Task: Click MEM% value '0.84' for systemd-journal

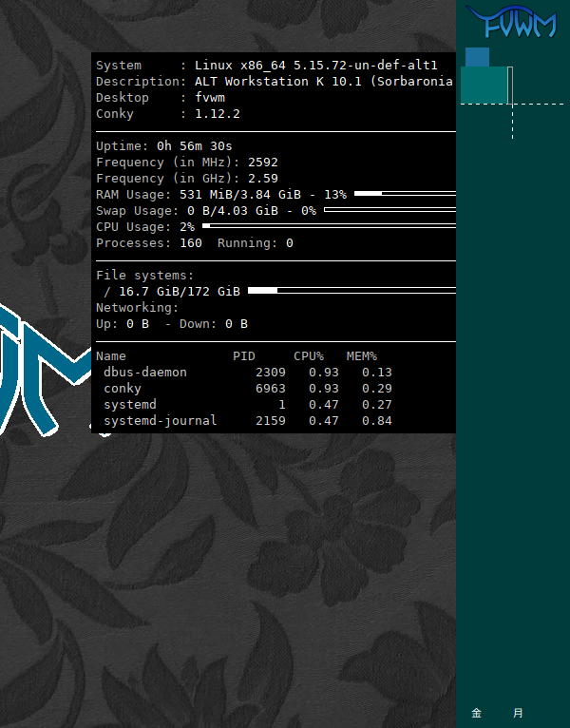Action: 377,421
